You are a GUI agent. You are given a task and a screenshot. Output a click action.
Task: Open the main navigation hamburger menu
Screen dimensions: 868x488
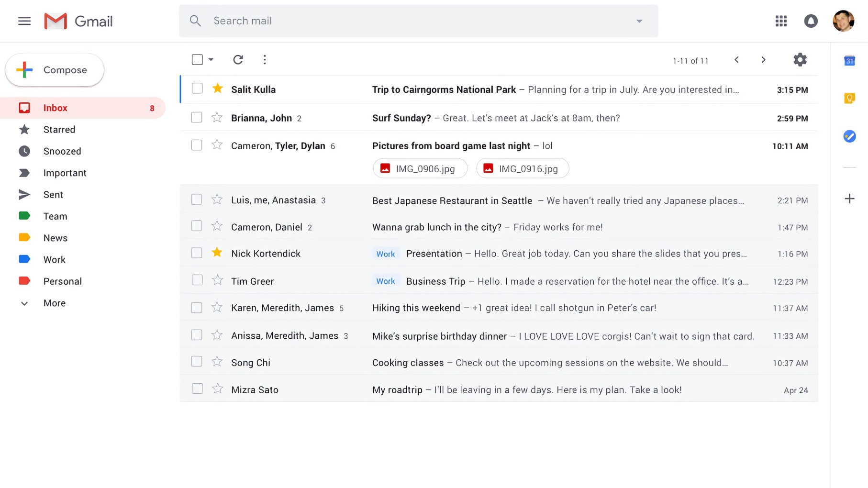[x=24, y=21]
